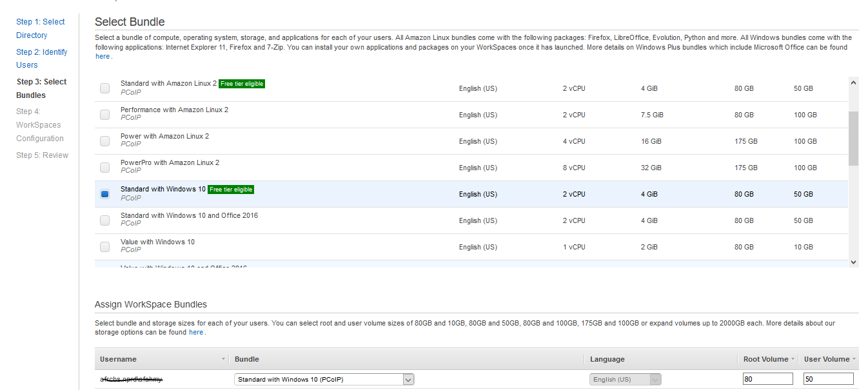Viewport: 868px width, 390px height.
Task: Click the bundle list scrollbar thumb
Action: point(854,139)
